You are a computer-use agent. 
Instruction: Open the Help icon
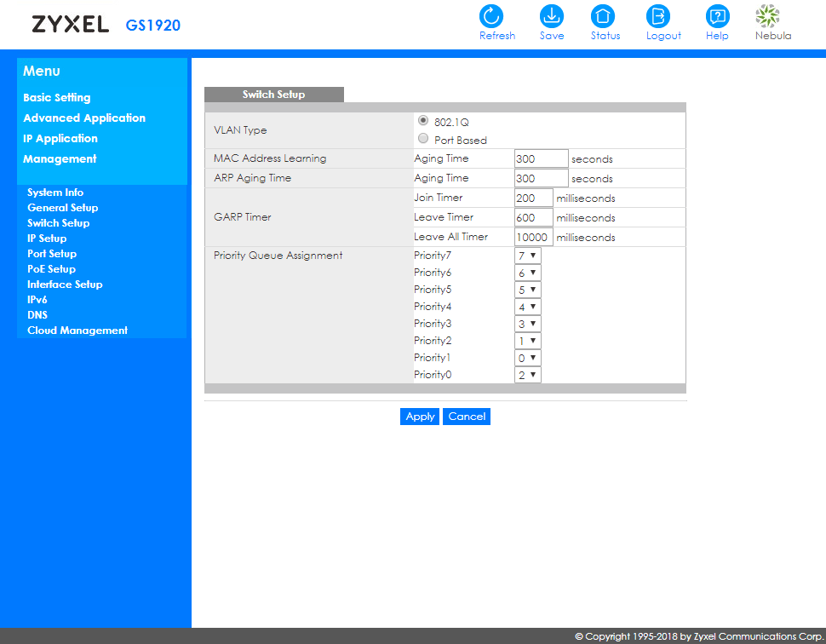point(718,16)
